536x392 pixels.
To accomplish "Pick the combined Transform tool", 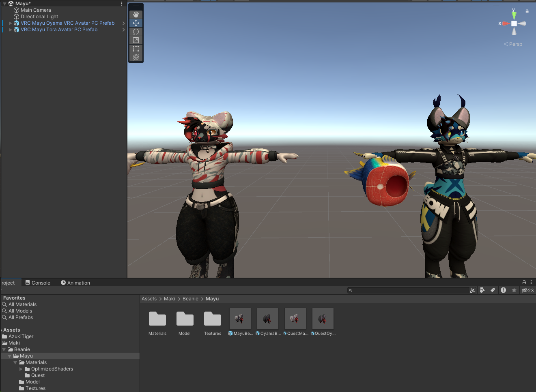I will 136,57.
